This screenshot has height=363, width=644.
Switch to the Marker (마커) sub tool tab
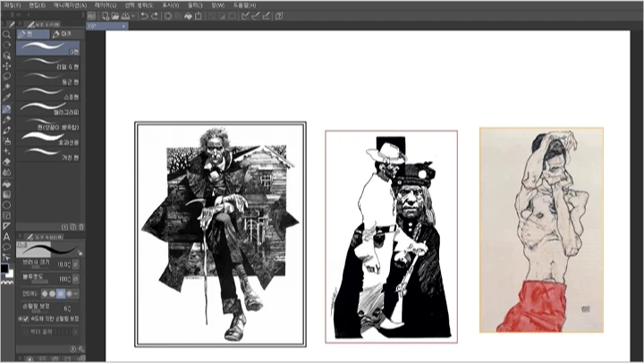tap(67, 34)
